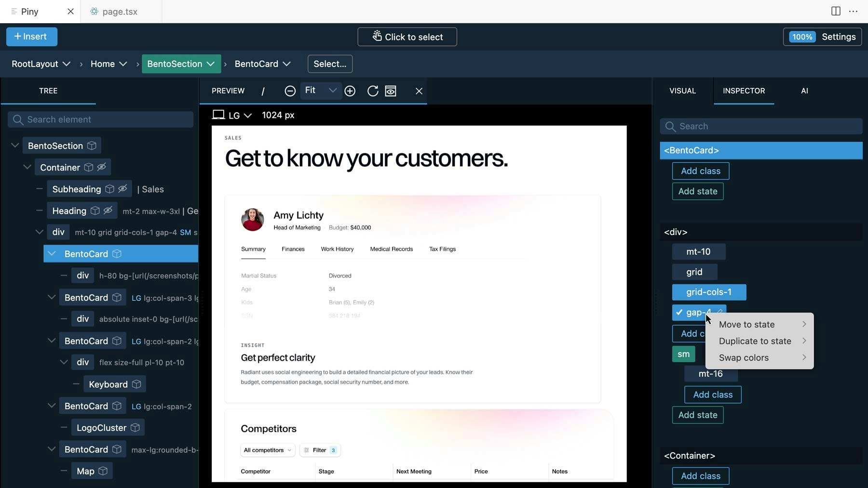868x488 pixels.
Task: Switch to the page.tsx editor tab
Action: (121, 11)
